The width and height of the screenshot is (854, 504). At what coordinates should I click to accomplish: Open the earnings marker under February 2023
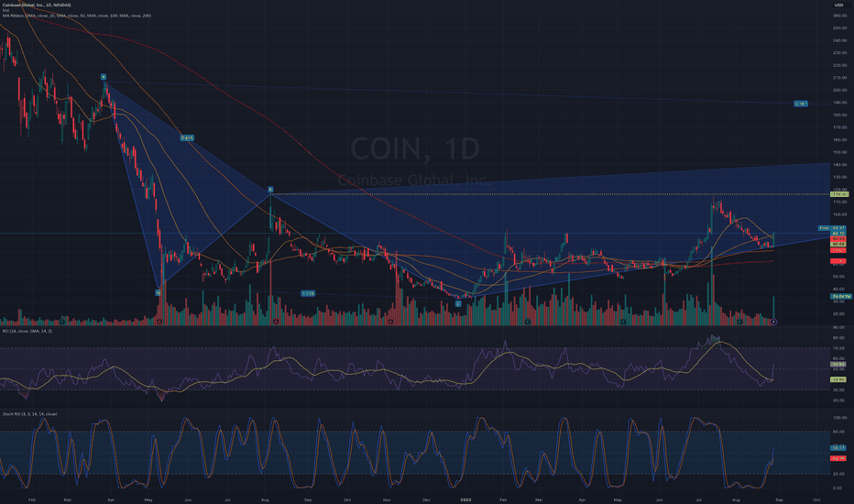pos(527,322)
